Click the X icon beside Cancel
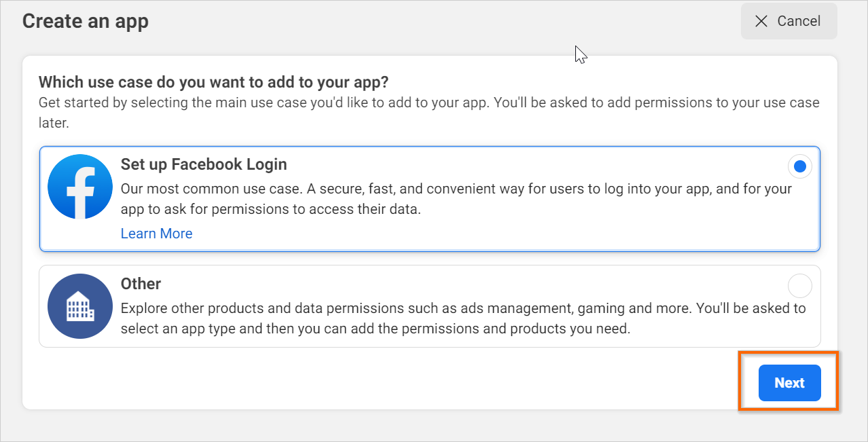This screenshot has height=442, width=868. coord(761,21)
